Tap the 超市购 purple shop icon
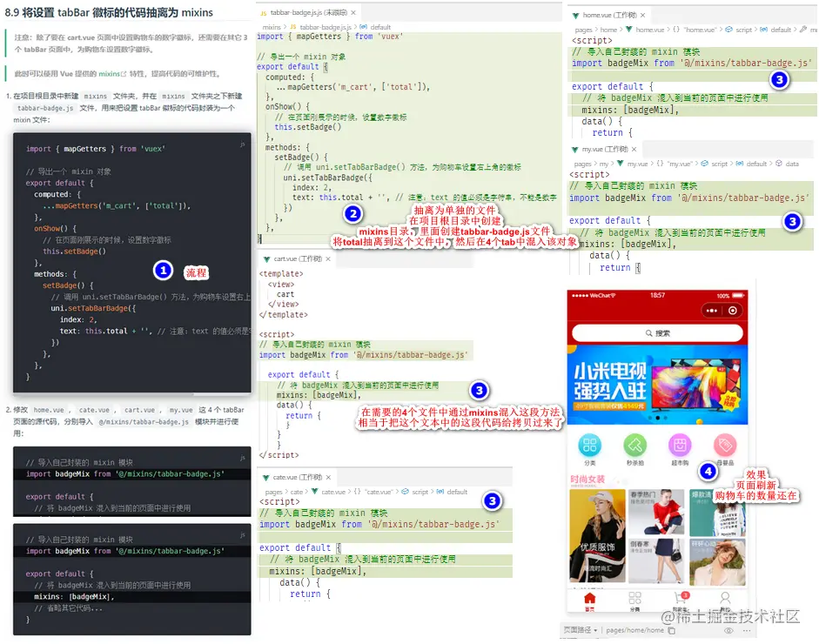 [x=680, y=446]
